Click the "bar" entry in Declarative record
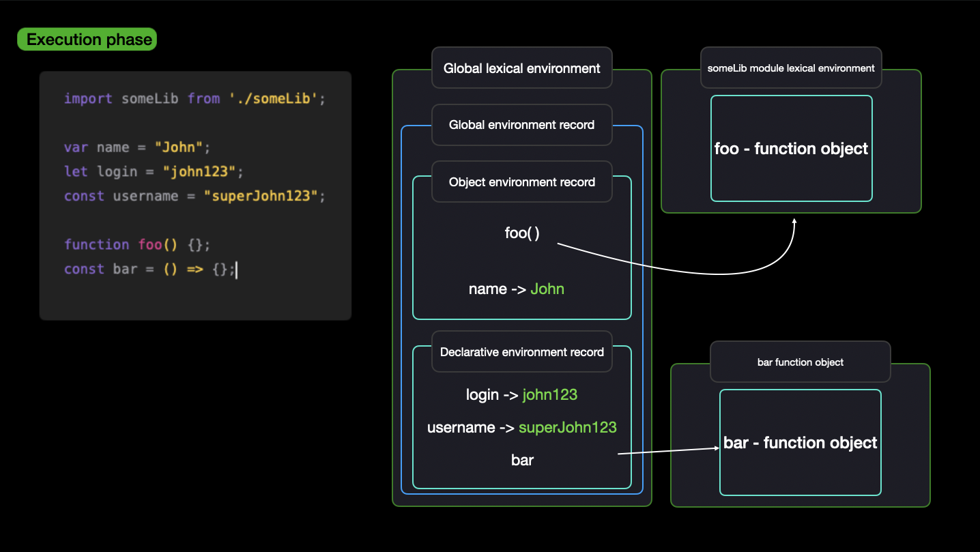The image size is (980, 552). (522, 461)
